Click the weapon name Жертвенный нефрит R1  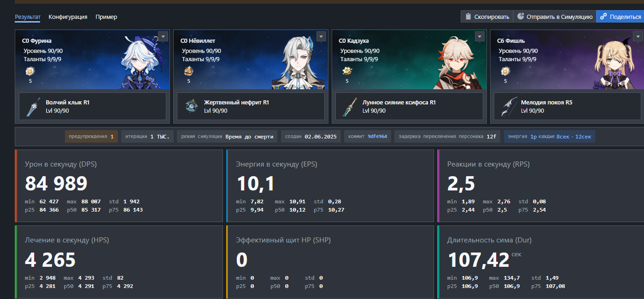pyautogui.click(x=237, y=103)
